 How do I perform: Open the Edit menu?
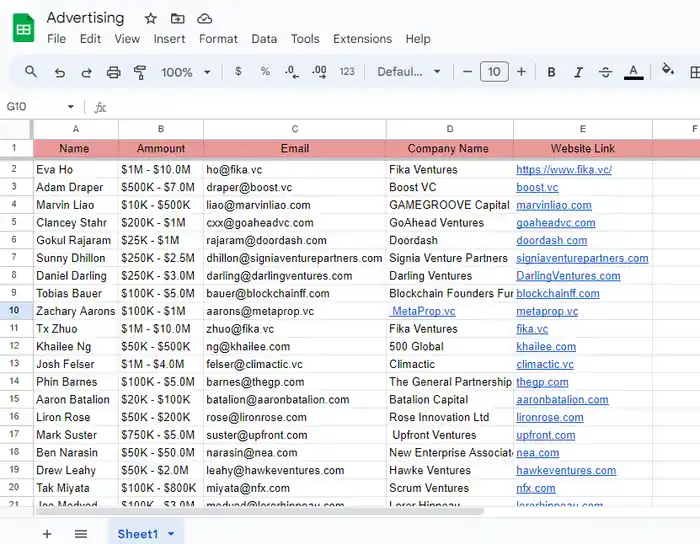(90, 39)
